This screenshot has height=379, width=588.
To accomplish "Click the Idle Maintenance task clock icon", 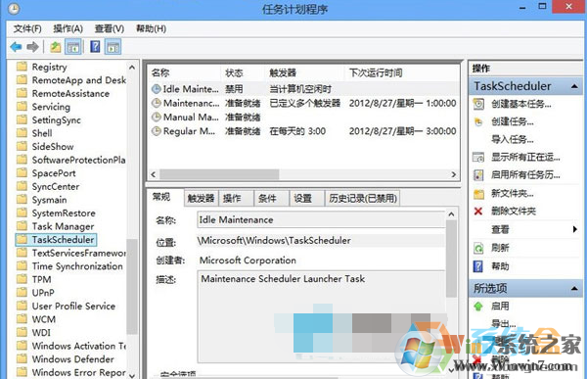I will pos(156,89).
